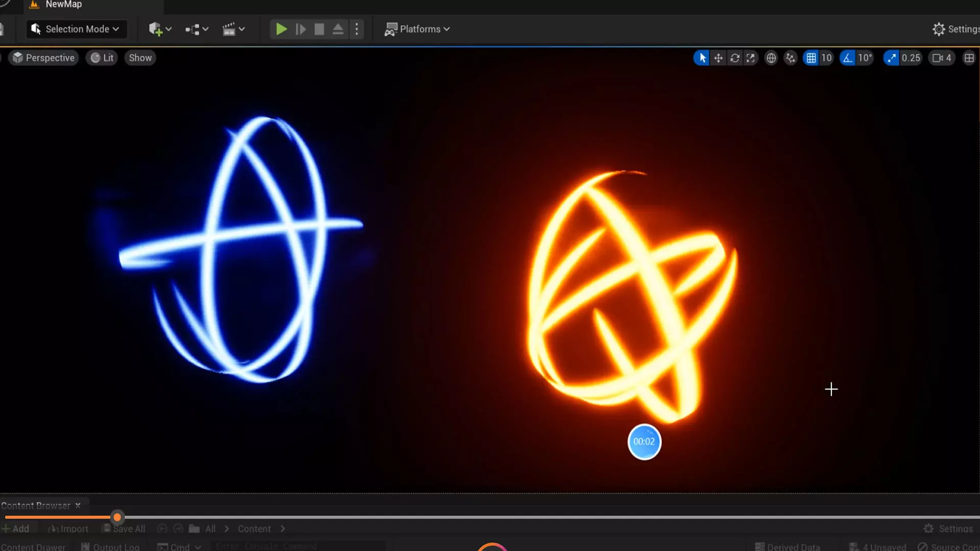980x551 pixels.
Task: Click the orange video progress slider handle
Action: 117,517
